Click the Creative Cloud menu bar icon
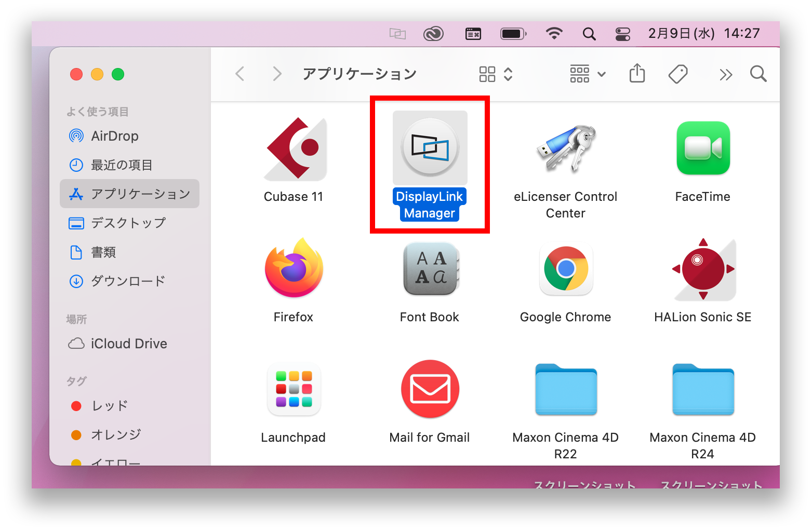This screenshot has width=812, height=531. (433, 34)
